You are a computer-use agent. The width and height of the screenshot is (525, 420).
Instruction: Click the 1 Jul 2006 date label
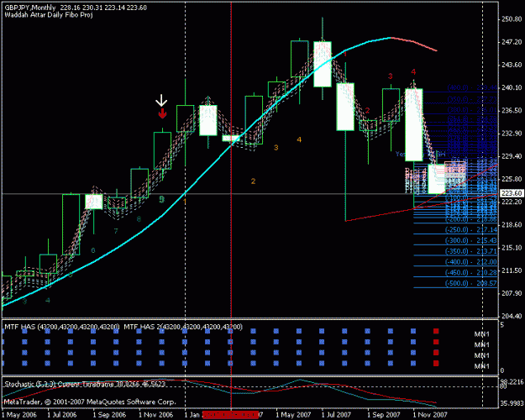pos(62,415)
